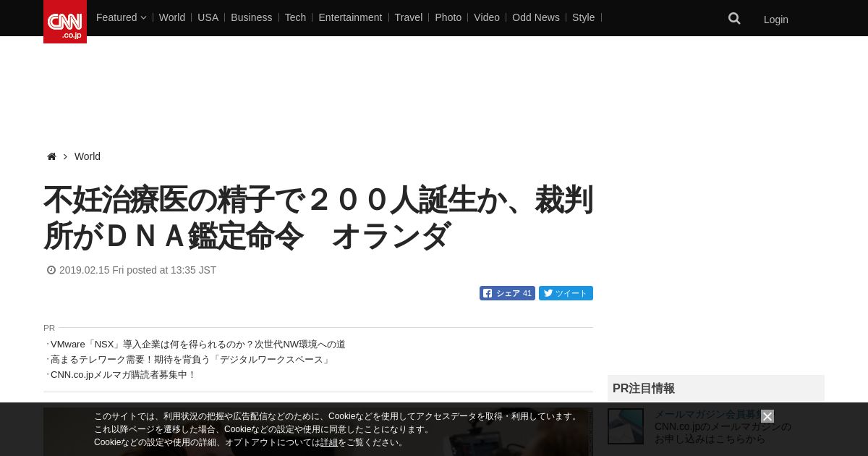The height and width of the screenshot is (456, 868).
Task: Open 詳細 link in cookie notice
Action: pos(329,442)
